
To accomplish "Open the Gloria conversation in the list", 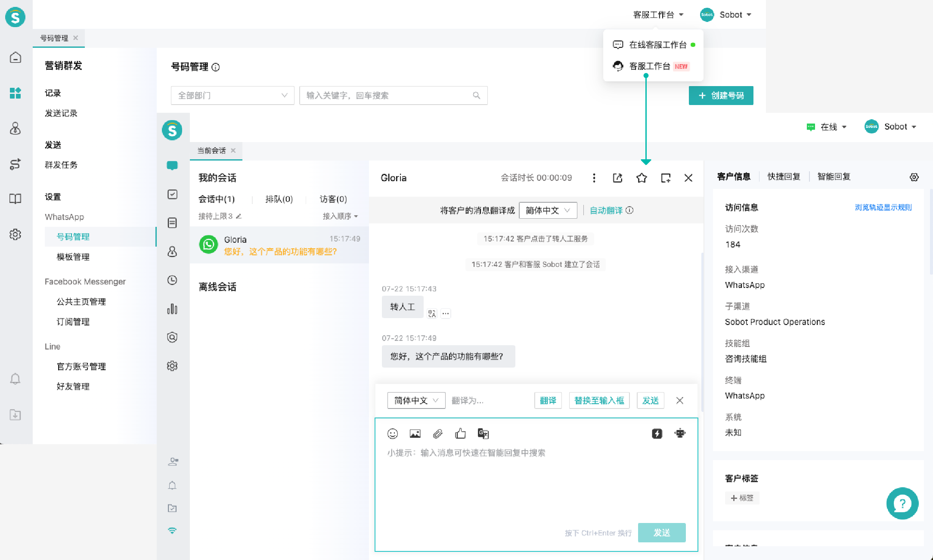I will click(x=279, y=245).
